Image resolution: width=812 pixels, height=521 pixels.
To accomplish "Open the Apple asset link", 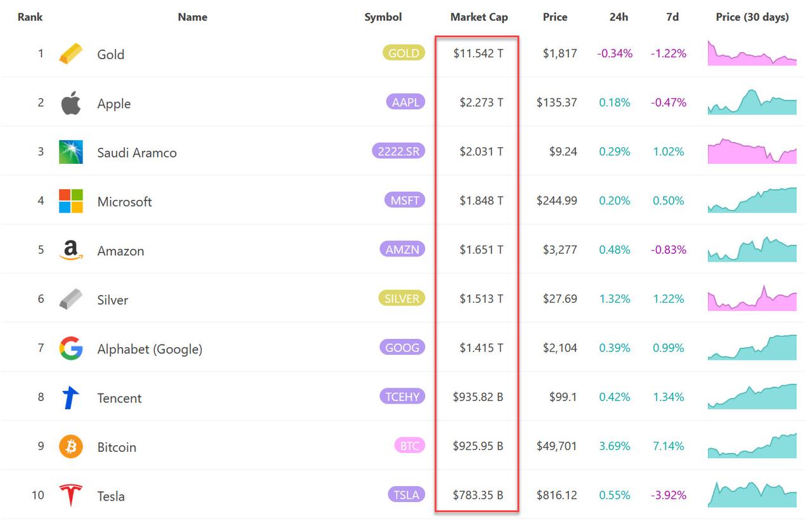I will (114, 104).
